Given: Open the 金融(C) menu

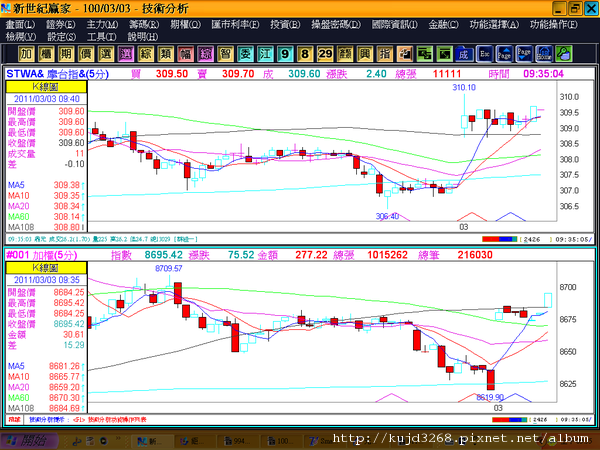Looking at the screenshot, I should click(x=443, y=24).
